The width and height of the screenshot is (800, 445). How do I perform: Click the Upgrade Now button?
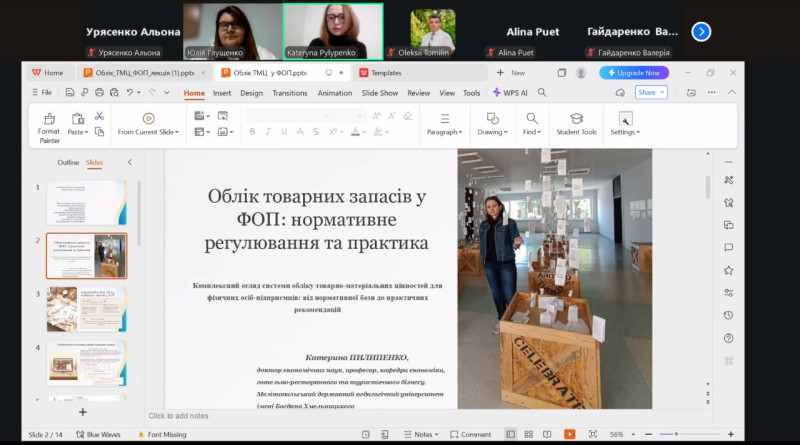[634, 73]
